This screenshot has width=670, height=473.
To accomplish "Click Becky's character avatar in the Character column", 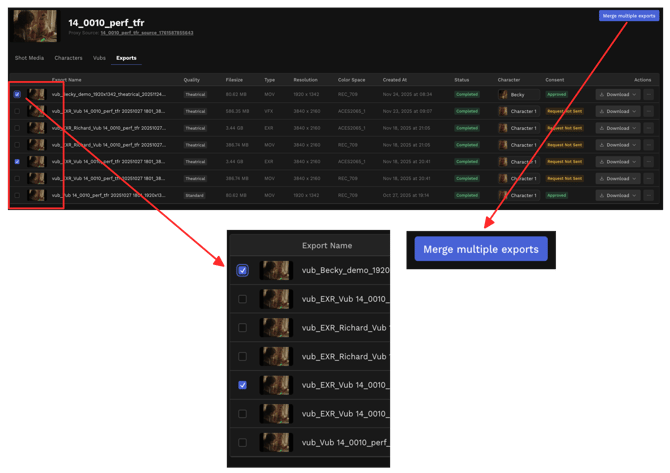I will pyautogui.click(x=504, y=95).
